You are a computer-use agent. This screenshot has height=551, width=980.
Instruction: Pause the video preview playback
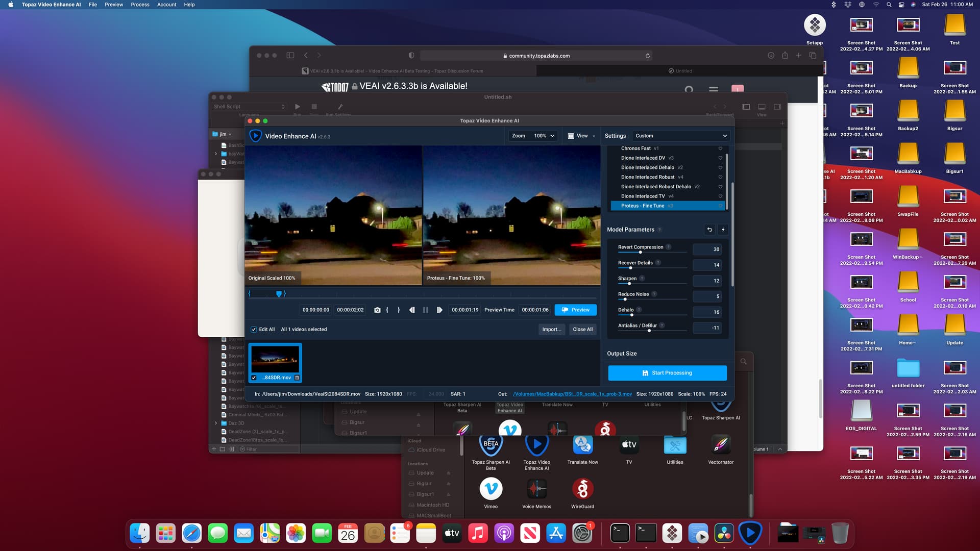pyautogui.click(x=426, y=310)
